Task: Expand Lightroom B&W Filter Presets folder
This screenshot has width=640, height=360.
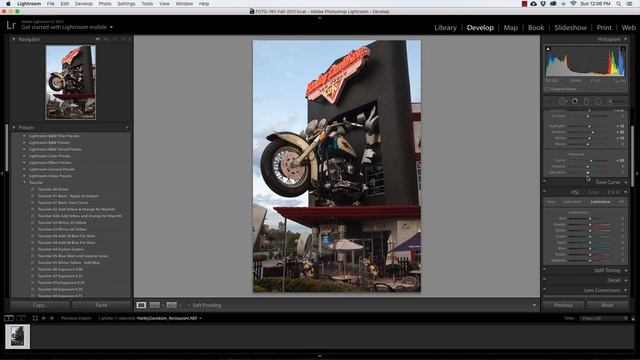Action: pyautogui.click(x=24, y=136)
